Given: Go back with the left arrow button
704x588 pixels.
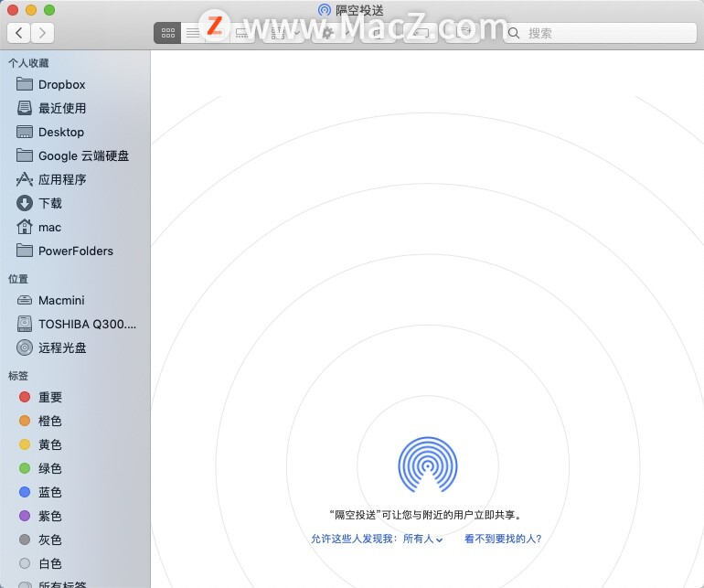Looking at the screenshot, I should [19, 33].
